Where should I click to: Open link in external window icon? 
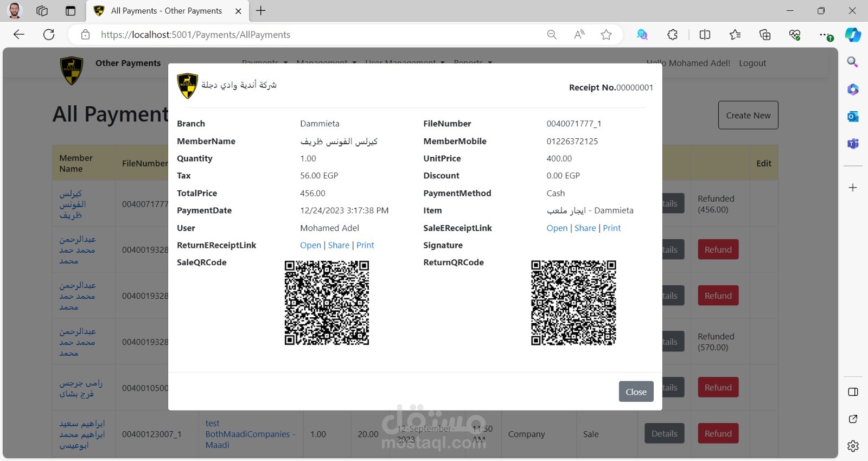pos(853,419)
